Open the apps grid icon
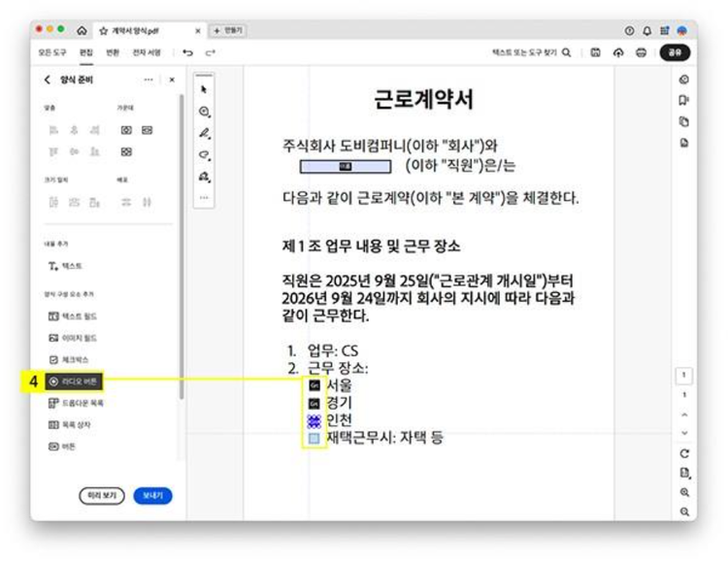 point(664,31)
